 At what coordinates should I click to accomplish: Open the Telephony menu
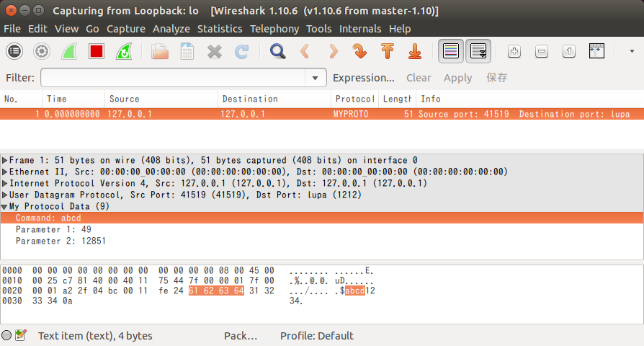click(274, 29)
